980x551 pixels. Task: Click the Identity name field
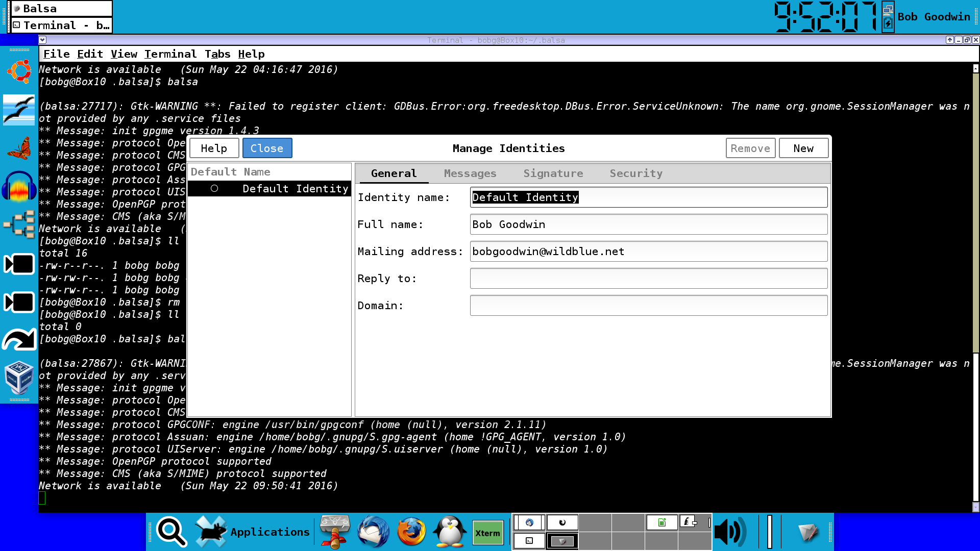648,197
